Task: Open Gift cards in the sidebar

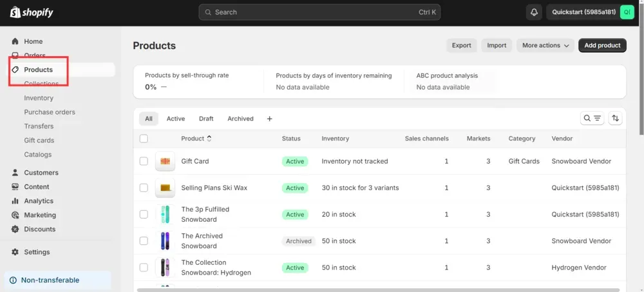Action: pyautogui.click(x=39, y=141)
